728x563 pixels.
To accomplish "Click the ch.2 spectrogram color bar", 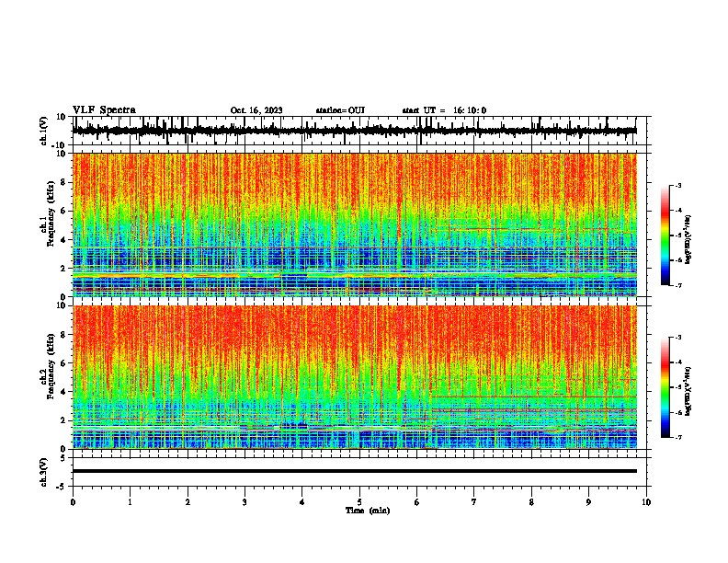I will click(665, 387).
